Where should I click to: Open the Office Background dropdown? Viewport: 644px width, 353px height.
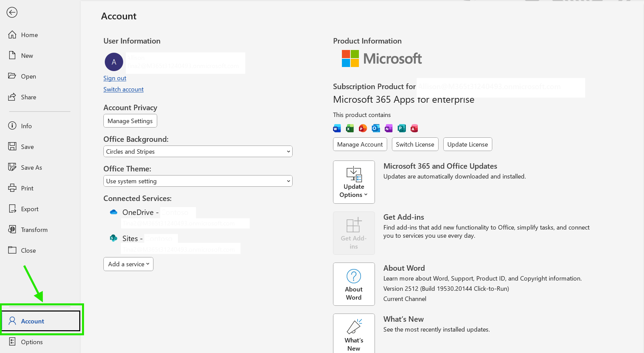click(198, 152)
